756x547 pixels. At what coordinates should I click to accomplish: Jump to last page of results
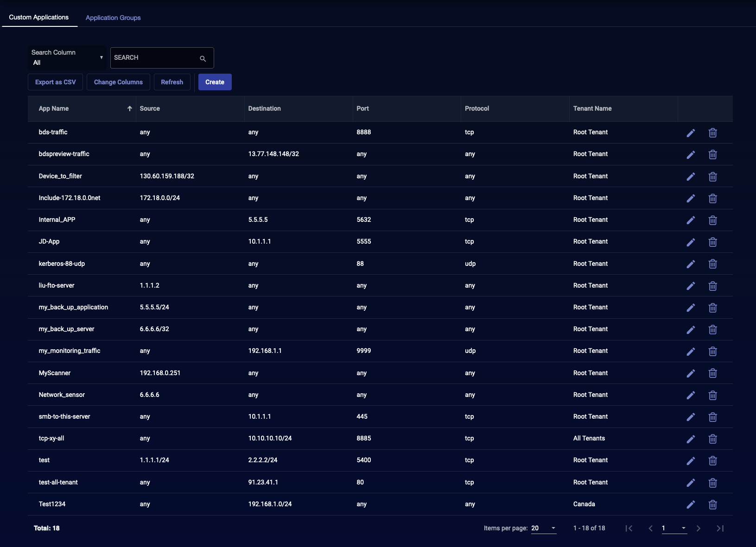click(x=720, y=528)
